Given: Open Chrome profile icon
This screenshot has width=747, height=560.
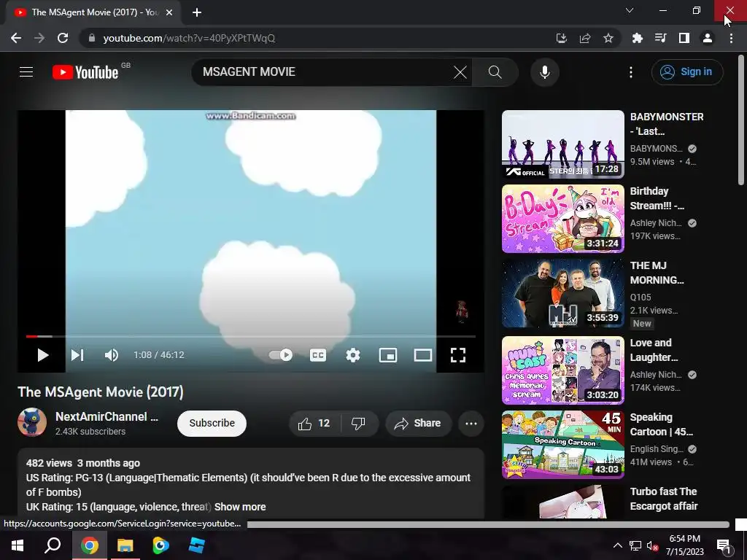Looking at the screenshot, I should [x=708, y=38].
